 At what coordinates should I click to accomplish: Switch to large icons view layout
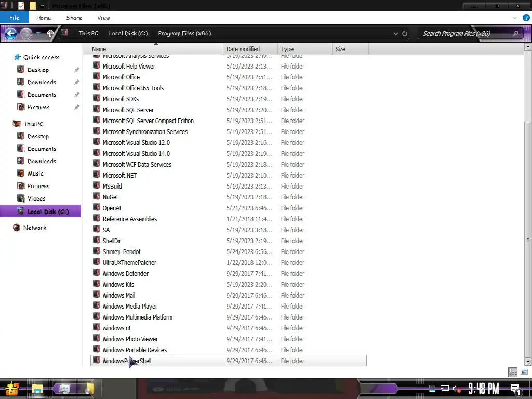pyautogui.click(x=524, y=372)
